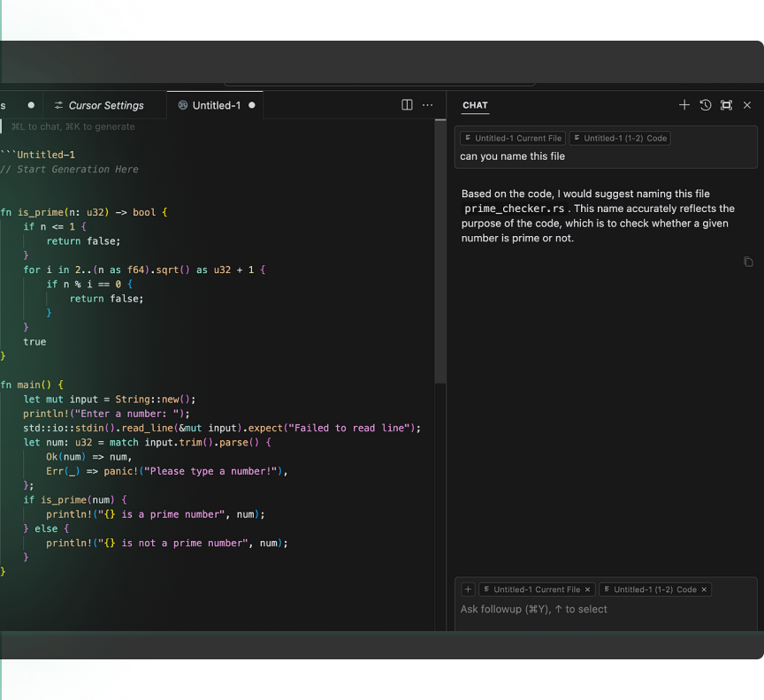This screenshot has height=700, width=764.
Task: Remove the Untitled-1 (1-2) Code chip from the followup box
Action: (x=704, y=590)
